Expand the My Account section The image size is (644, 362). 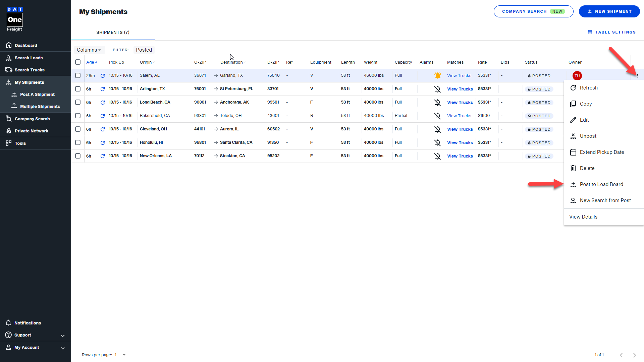pyautogui.click(x=62, y=348)
